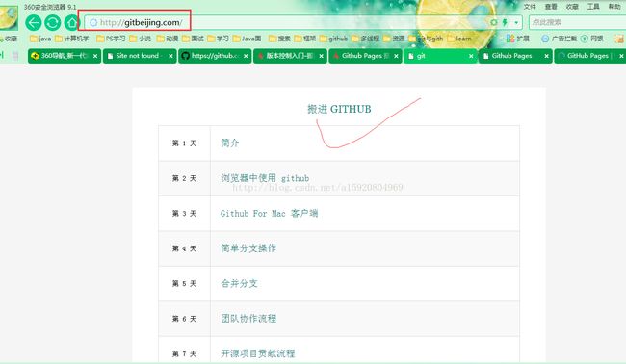Screen dimensions: 626x364
Task: Open the 工具 menu
Action: [593, 7]
